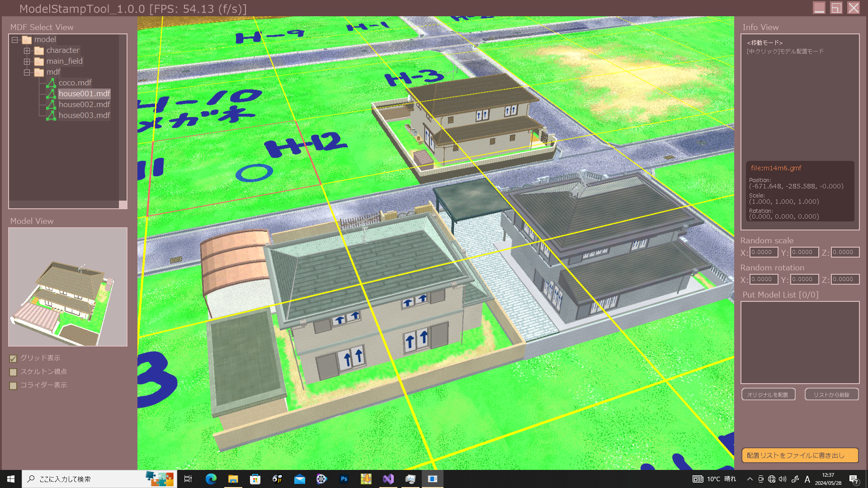Enable the コライダー表示 checkbox
The image size is (868, 488).
[13, 385]
